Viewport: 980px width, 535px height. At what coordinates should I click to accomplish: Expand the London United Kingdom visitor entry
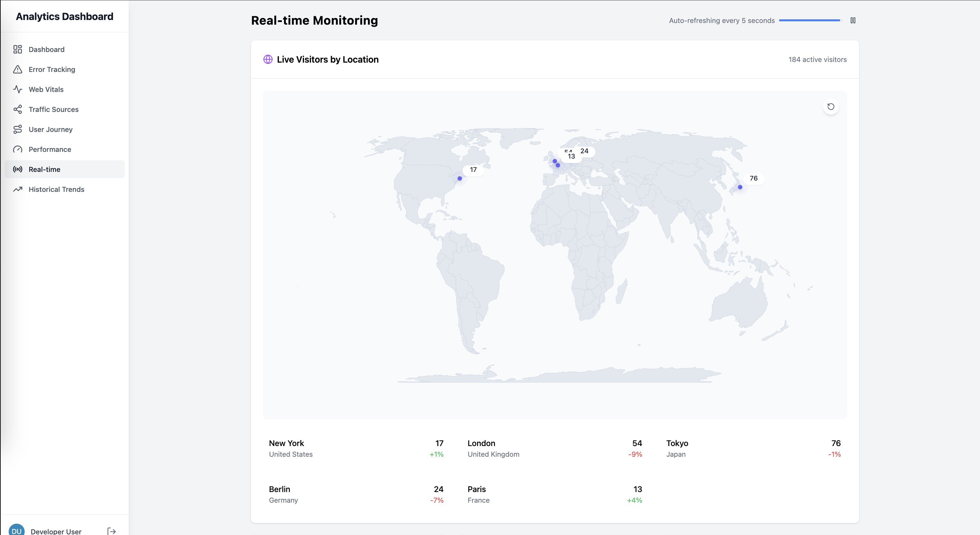click(x=554, y=449)
